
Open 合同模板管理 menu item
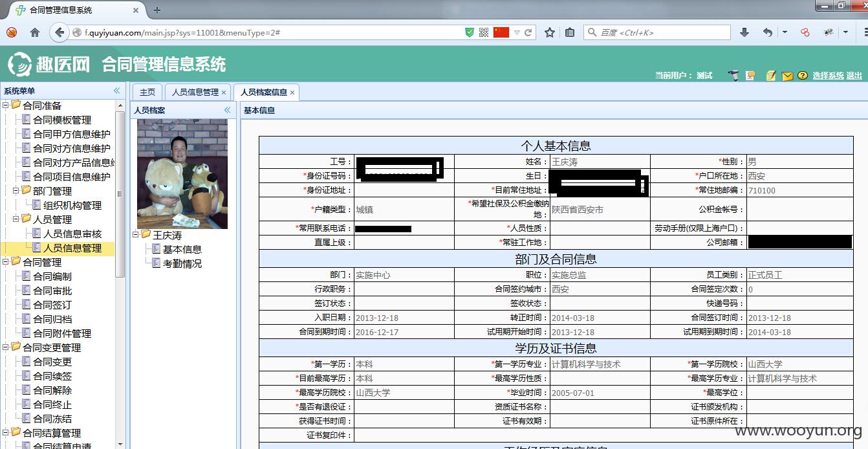click(62, 120)
